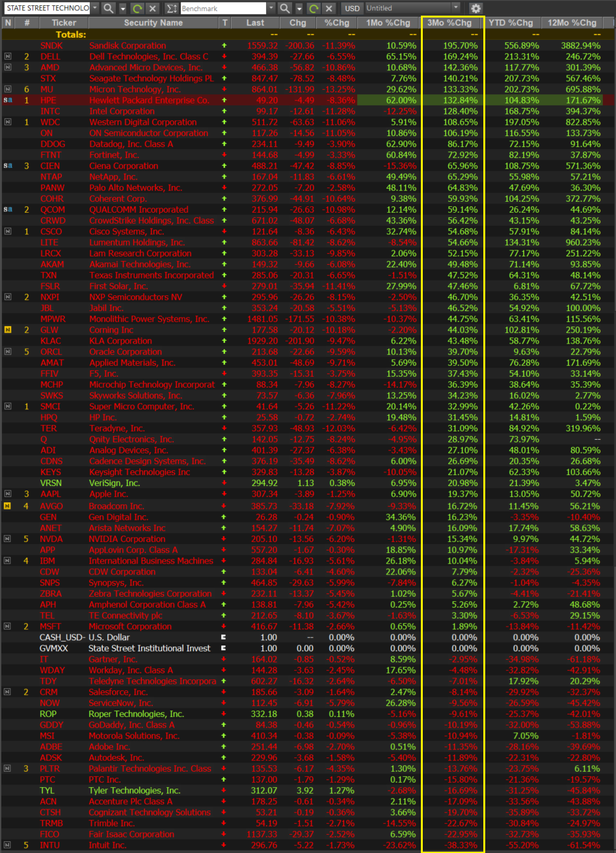Click the T column header
This screenshot has width=616, height=853.
[225, 23]
